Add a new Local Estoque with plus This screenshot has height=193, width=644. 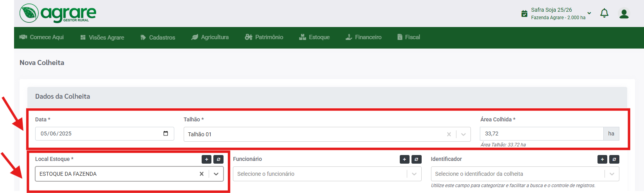tap(206, 159)
